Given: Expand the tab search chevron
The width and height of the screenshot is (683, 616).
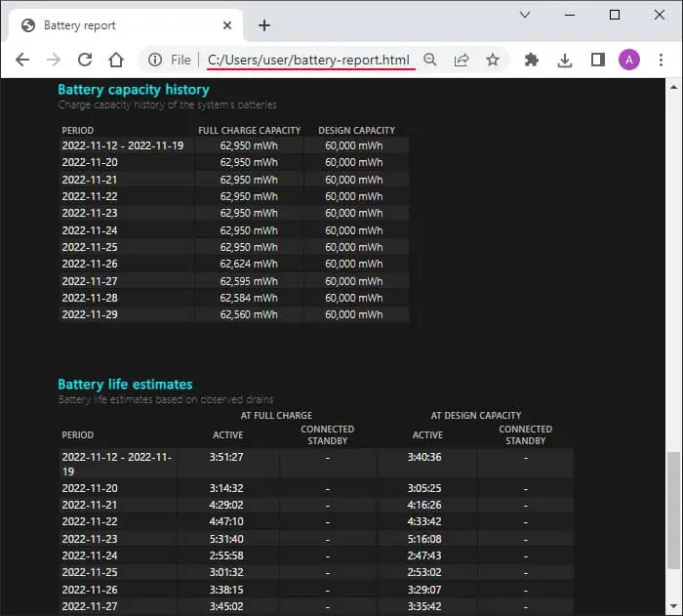Looking at the screenshot, I should click(x=525, y=15).
